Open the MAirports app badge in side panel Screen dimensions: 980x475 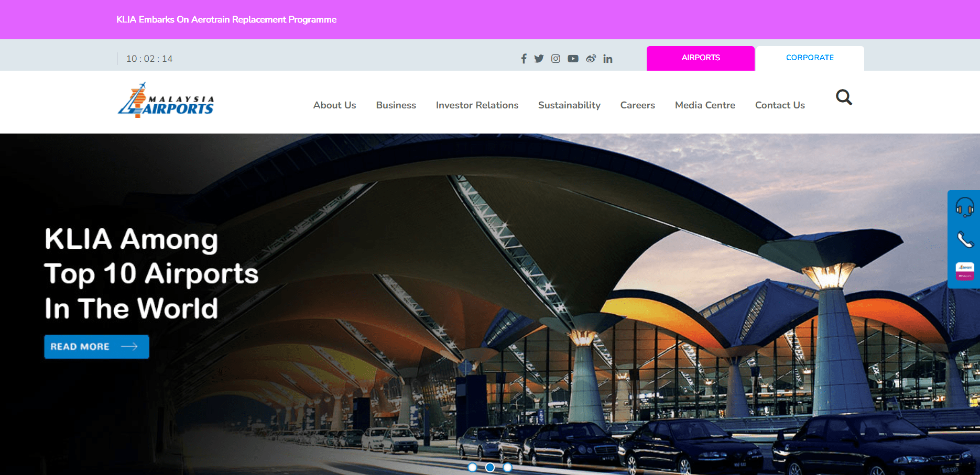point(964,271)
